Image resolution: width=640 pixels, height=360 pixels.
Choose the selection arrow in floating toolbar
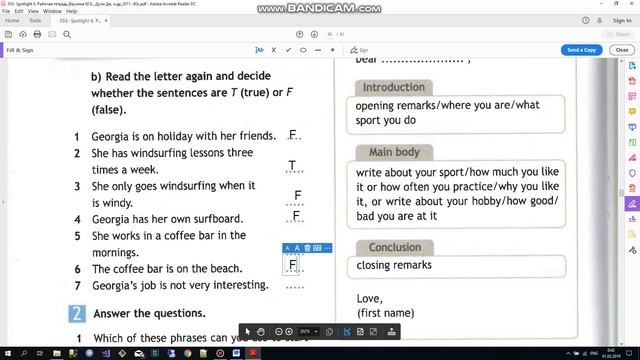point(248,332)
